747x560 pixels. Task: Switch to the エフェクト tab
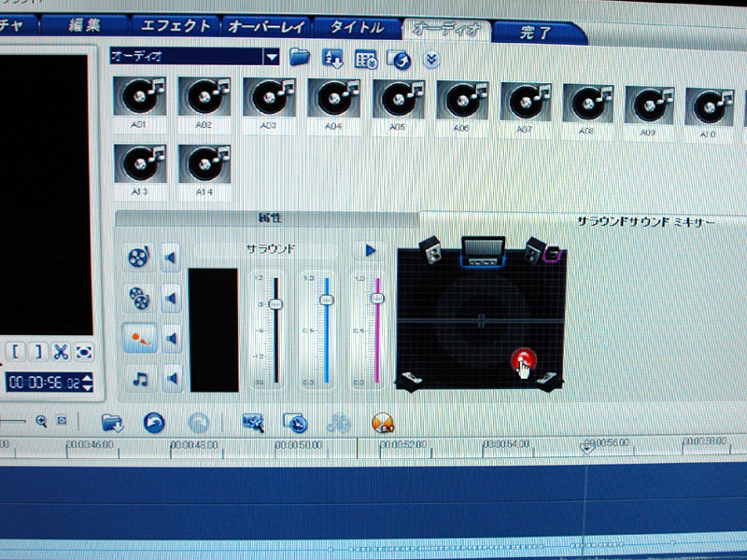click(x=176, y=26)
